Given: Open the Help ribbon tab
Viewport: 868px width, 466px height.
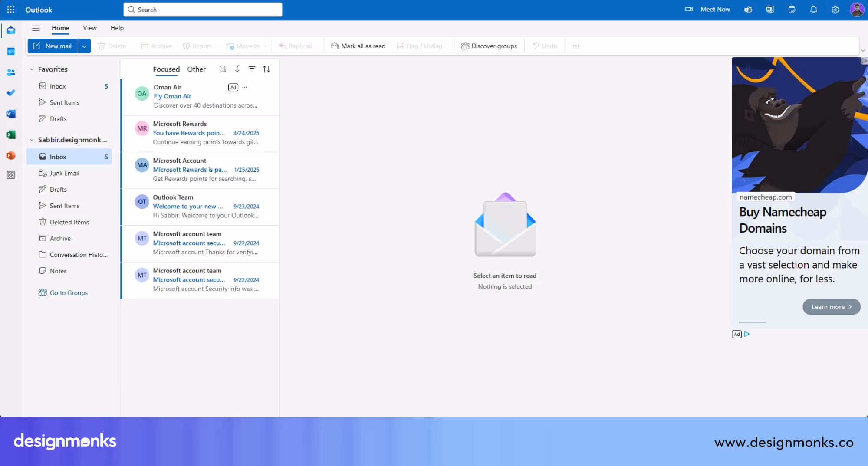Looking at the screenshot, I should point(117,28).
